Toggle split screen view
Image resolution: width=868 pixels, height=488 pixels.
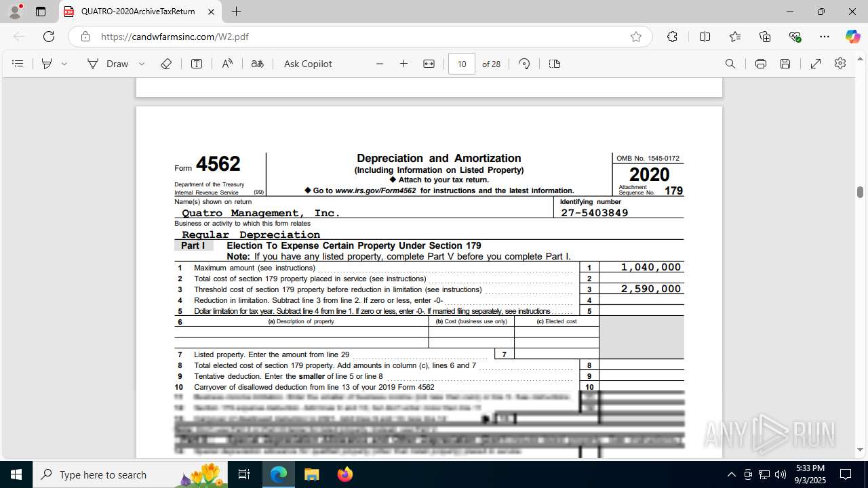pyautogui.click(x=705, y=37)
